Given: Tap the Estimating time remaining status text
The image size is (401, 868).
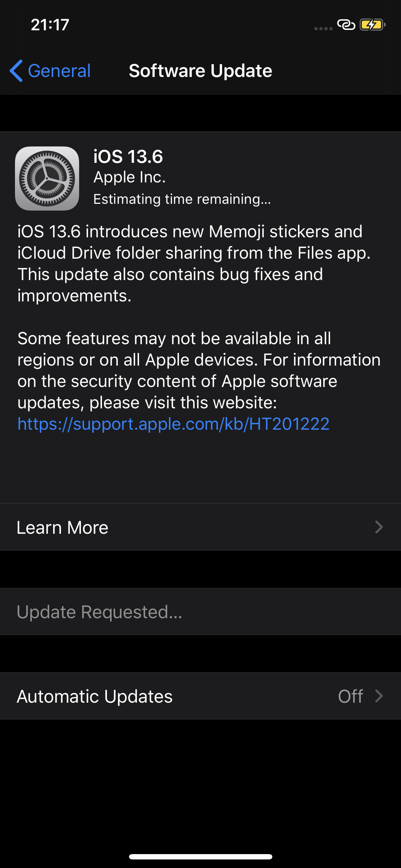Looking at the screenshot, I should [x=182, y=199].
